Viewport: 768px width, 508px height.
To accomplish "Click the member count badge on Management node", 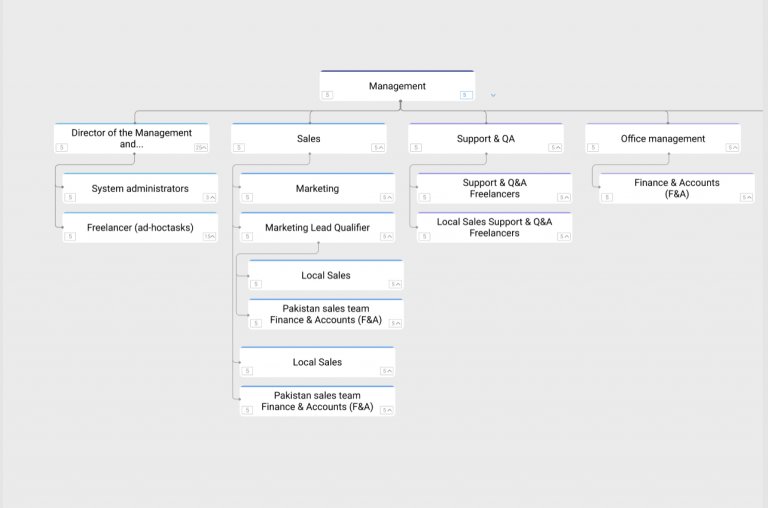I will click(x=328, y=95).
